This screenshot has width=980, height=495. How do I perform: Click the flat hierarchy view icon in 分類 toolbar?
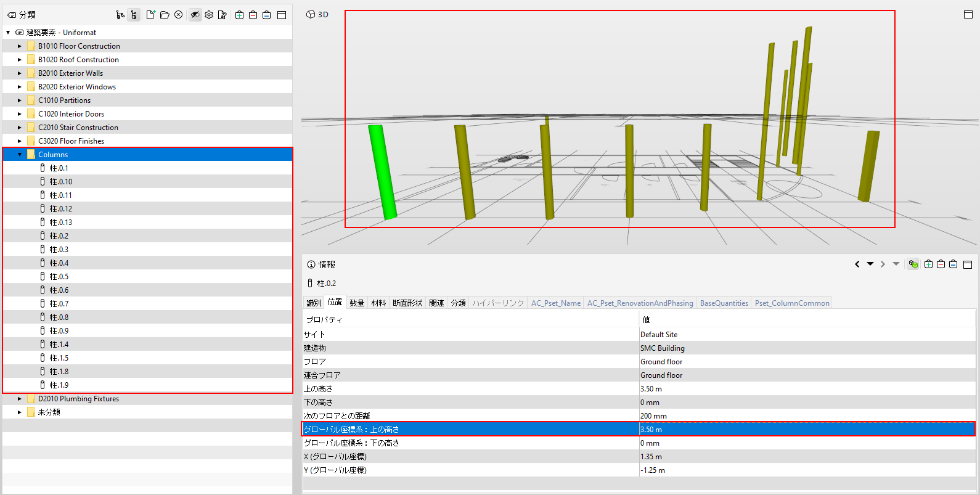(120, 15)
